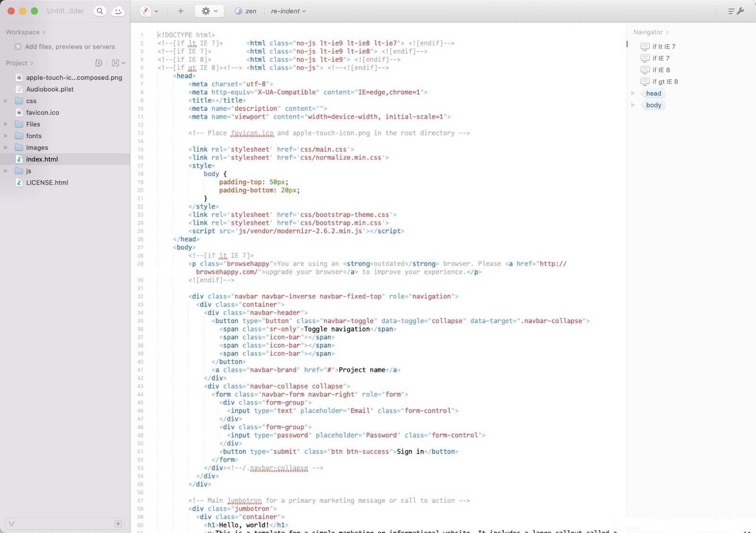Click the Navigator panel header
Image resolution: width=756 pixels, height=533 pixels.
click(651, 32)
